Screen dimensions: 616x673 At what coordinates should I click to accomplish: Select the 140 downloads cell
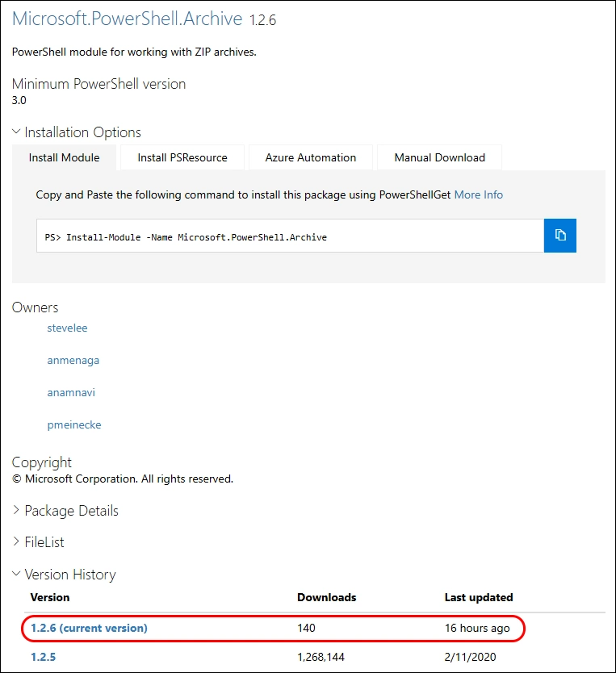[x=307, y=628]
